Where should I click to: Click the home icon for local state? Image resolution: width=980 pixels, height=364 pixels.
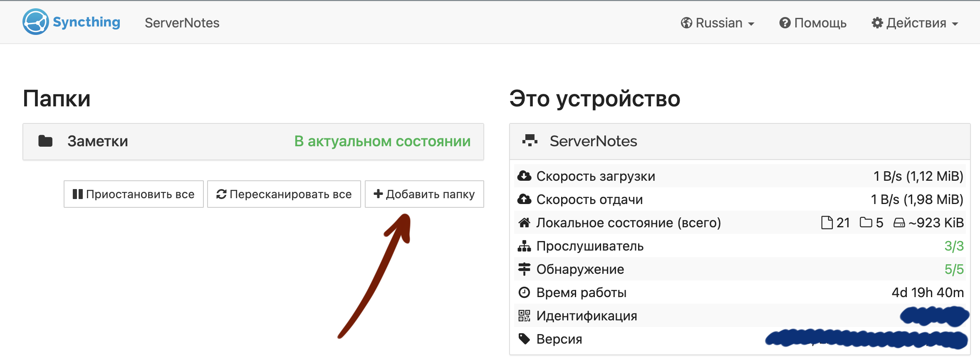click(x=524, y=223)
